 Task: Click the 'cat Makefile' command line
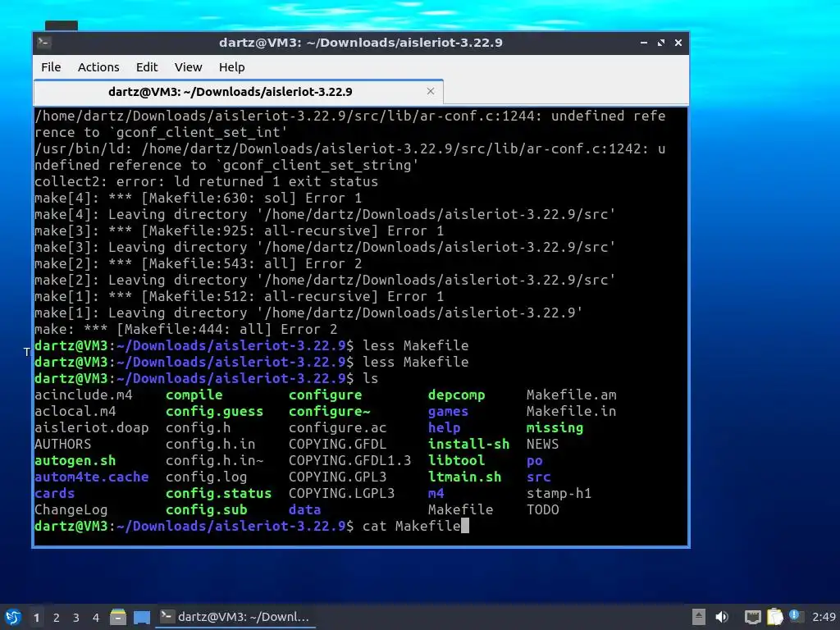(x=412, y=526)
